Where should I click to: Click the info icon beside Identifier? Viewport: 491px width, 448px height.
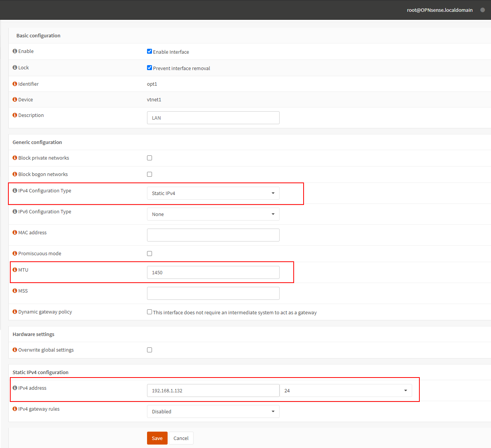(15, 84)
